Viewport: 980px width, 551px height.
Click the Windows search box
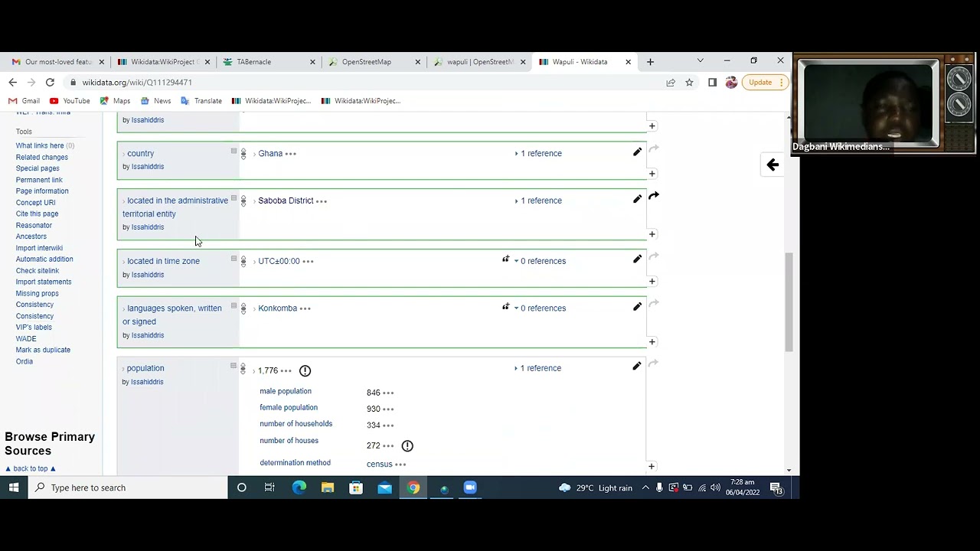pos(128,487)
